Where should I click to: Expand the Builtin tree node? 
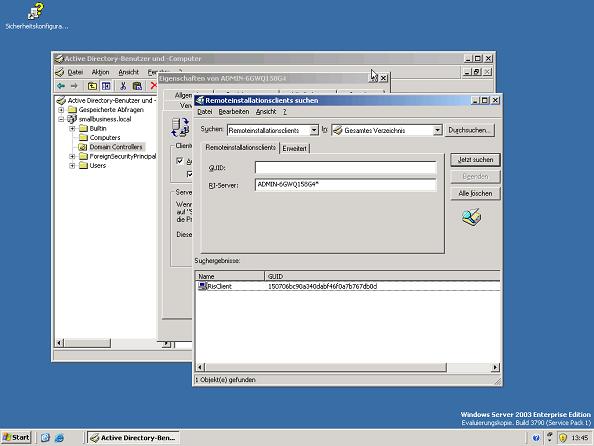tap(72, 128)
